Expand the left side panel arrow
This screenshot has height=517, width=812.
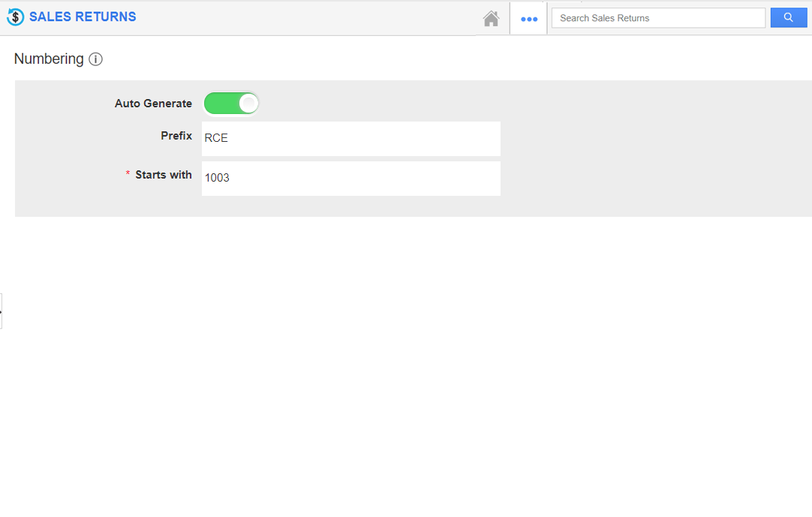2,311
